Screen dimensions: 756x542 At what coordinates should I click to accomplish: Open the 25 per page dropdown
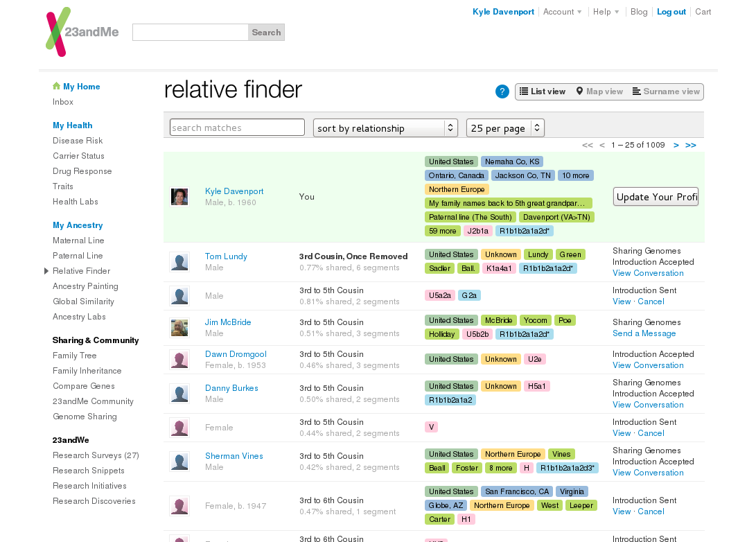[505, 128]
